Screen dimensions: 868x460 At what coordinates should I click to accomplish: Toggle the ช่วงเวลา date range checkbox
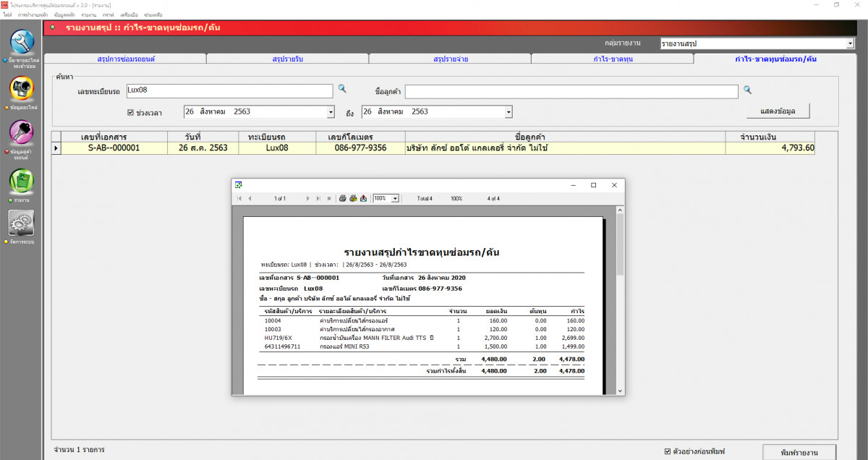click(130, 113)
